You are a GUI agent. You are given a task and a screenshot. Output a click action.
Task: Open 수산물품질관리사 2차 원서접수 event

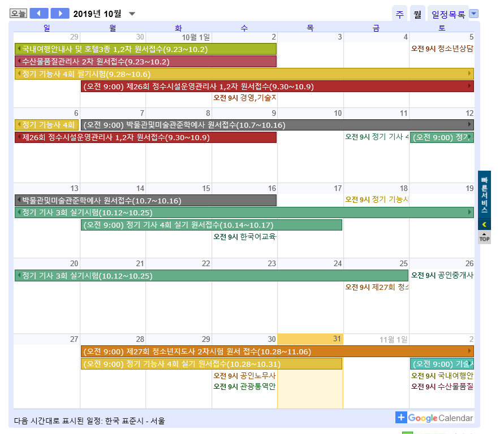coord(145,62)
